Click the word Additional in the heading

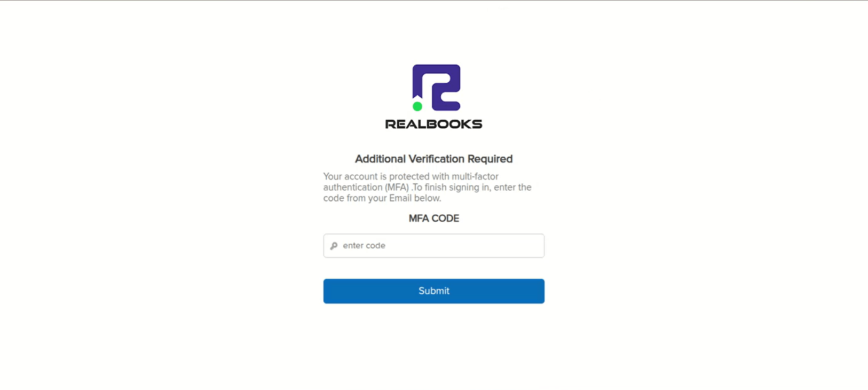coord(380,159)
